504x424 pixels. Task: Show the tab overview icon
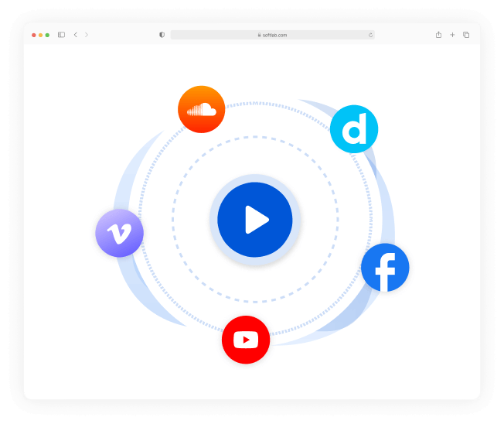[466, 35]
